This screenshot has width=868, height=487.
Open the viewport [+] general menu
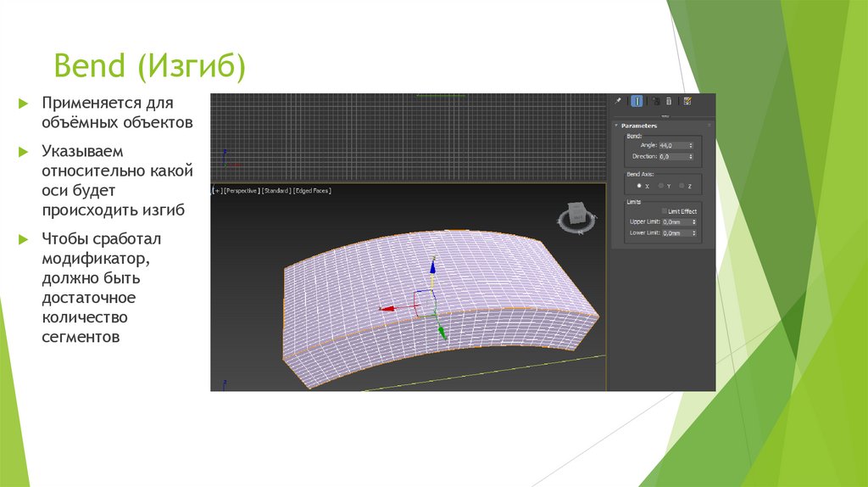(217, 191)
